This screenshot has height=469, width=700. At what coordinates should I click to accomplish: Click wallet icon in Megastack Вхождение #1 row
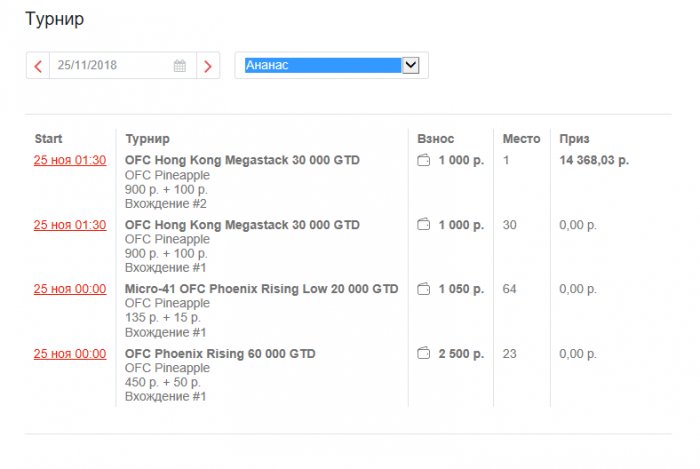423,225
